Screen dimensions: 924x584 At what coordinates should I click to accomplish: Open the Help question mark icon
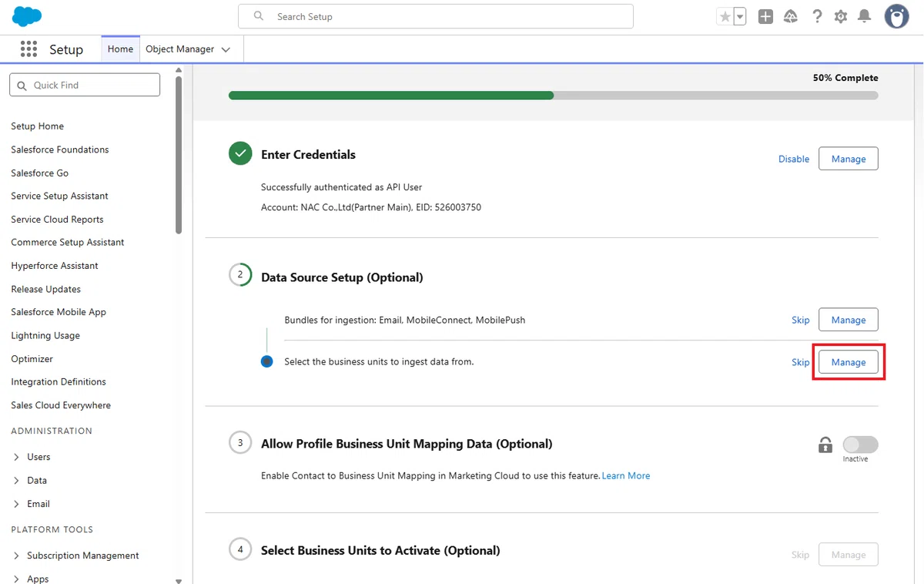pos(817,16)
